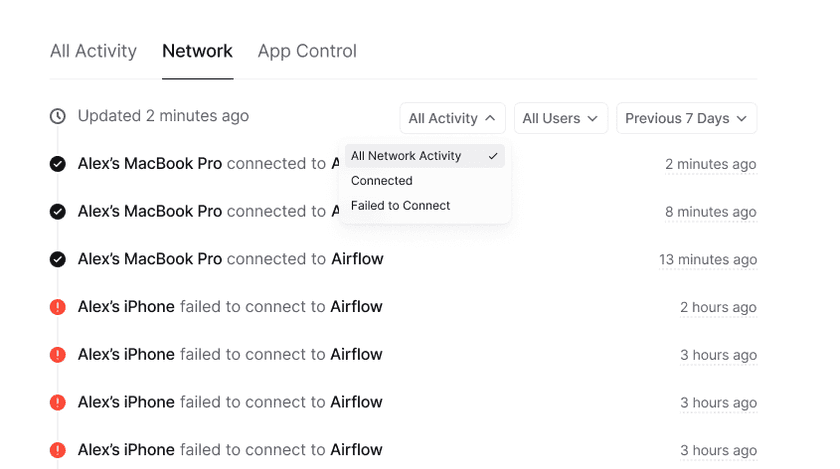The image size is (840, 469).
Task: Choose All Network Activity in the menu
Action: [x=406, y=156]
